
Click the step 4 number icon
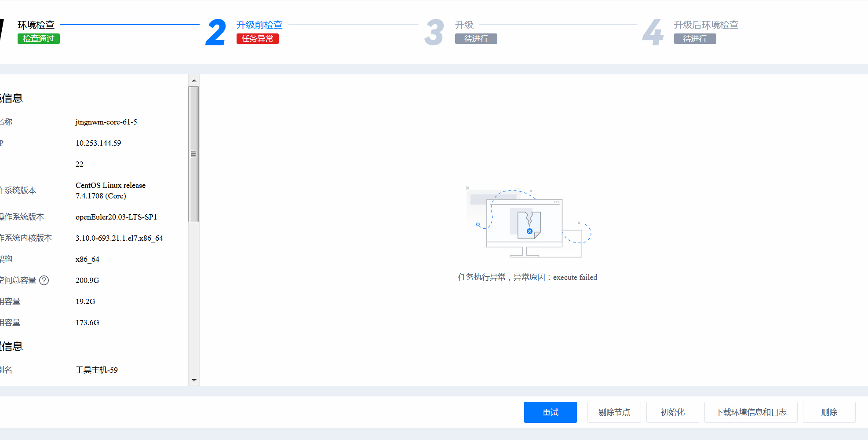(653, 33)
